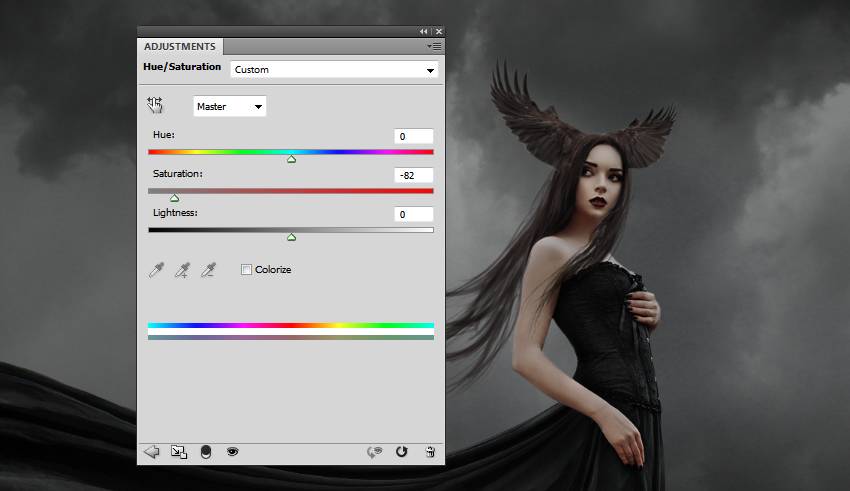Image resolution: width=850 pixels, height=491 pixels.
Task: Delete this adjustment layer with trash icon
Action: tap(429, 452)
